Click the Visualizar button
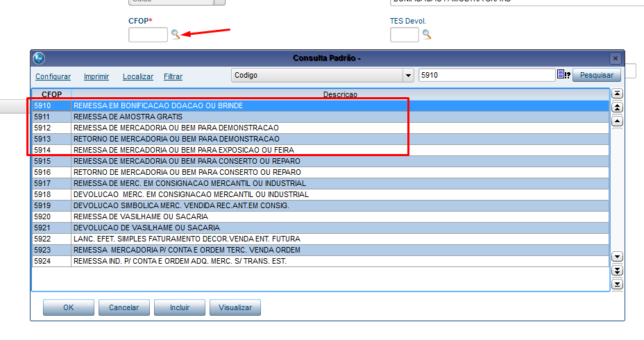Image resolution: width=644 pixels, height=340 pixels. click(235, 307)
